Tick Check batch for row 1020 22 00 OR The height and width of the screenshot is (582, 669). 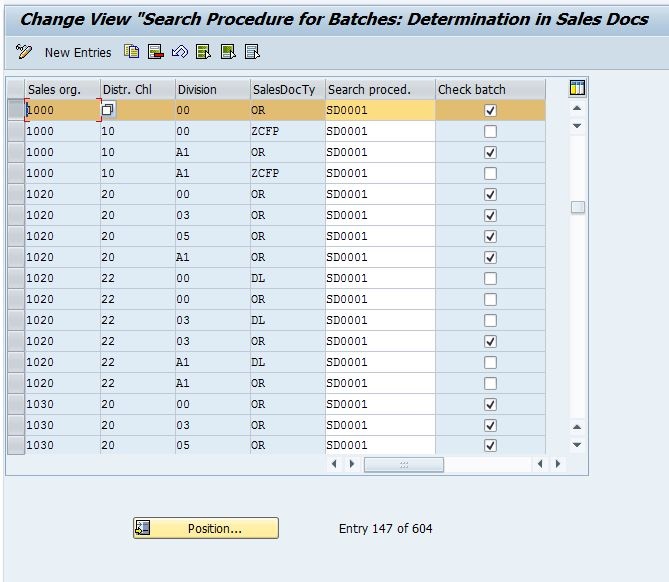[490, 300]
